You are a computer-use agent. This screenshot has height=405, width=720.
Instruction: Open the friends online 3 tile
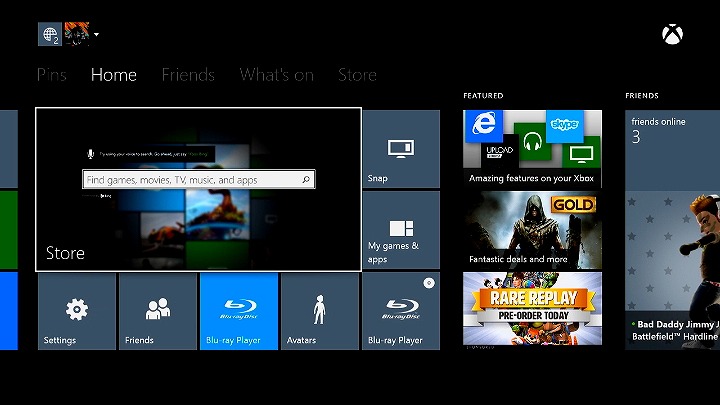pos(672,150)
